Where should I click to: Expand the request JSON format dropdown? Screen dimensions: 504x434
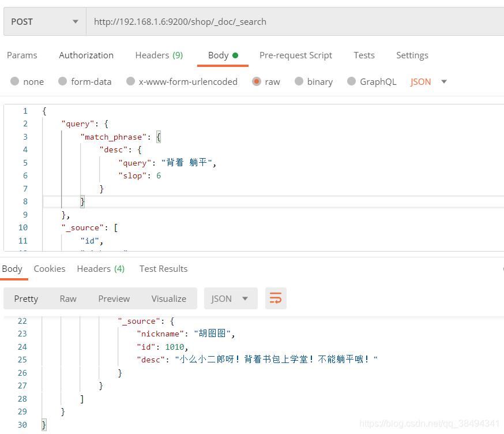pos(444,81)
